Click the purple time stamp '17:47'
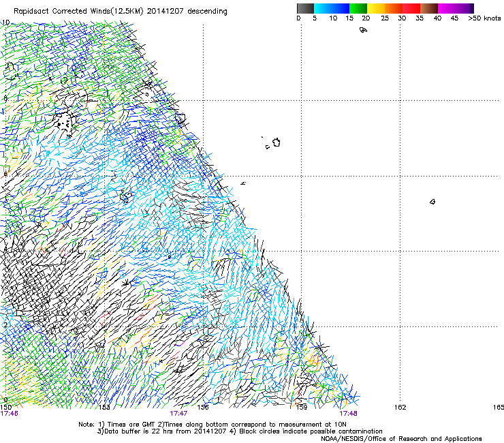 click(178, 414)
